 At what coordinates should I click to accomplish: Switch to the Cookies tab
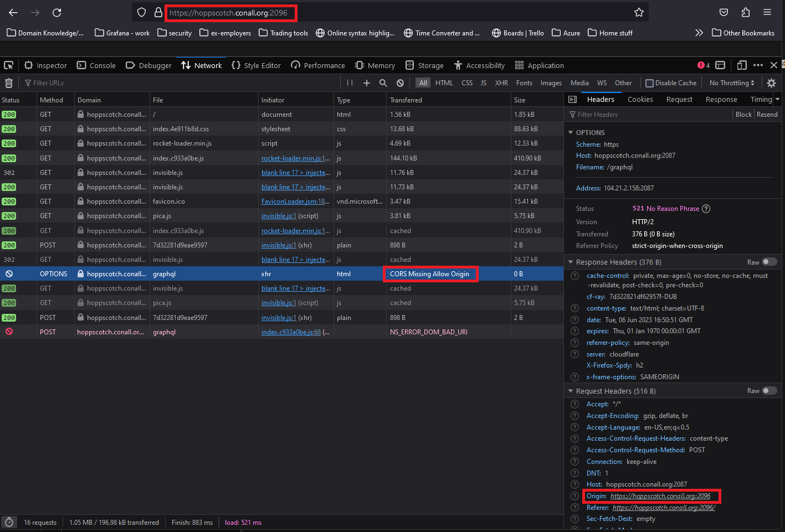click(x=640, y=99)
